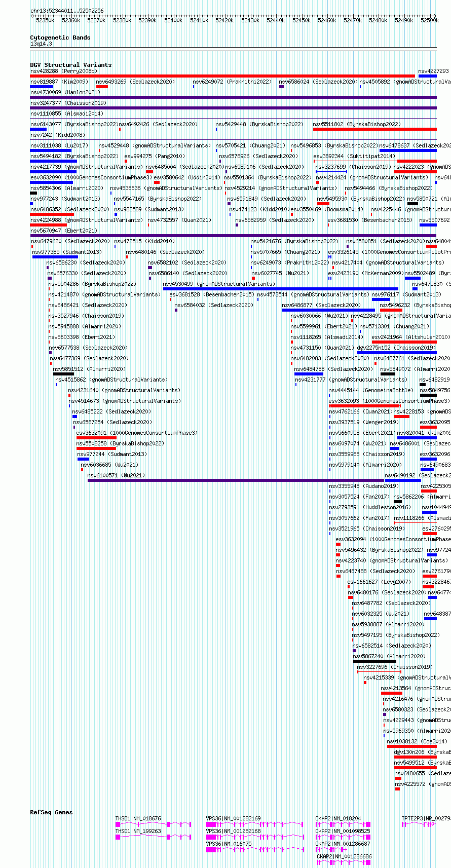The image size is (451, 868).
Task: Click the nsv5854306 (Almarri2020) label
Action: [x=67, y=188]
